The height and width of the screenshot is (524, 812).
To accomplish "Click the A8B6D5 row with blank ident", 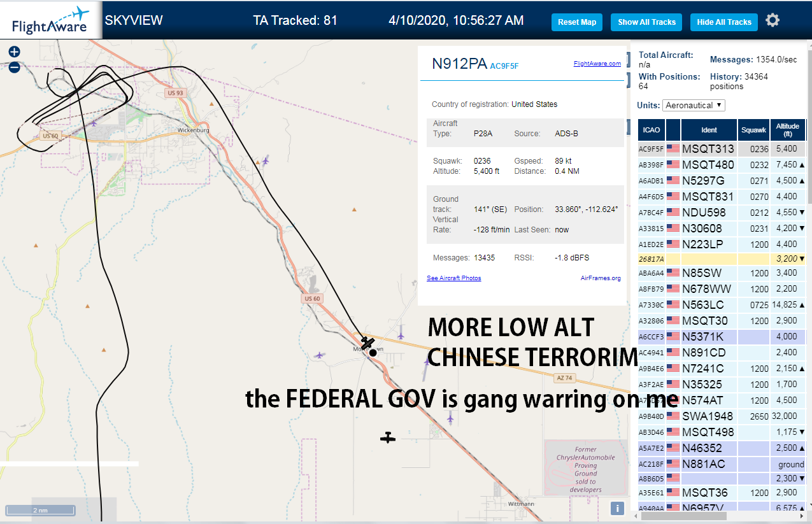I will pos(722,478).
